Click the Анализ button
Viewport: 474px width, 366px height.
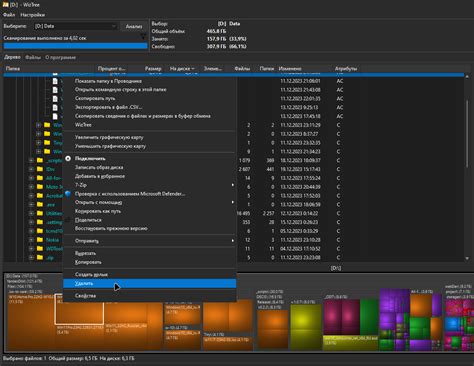click(134, 26)
